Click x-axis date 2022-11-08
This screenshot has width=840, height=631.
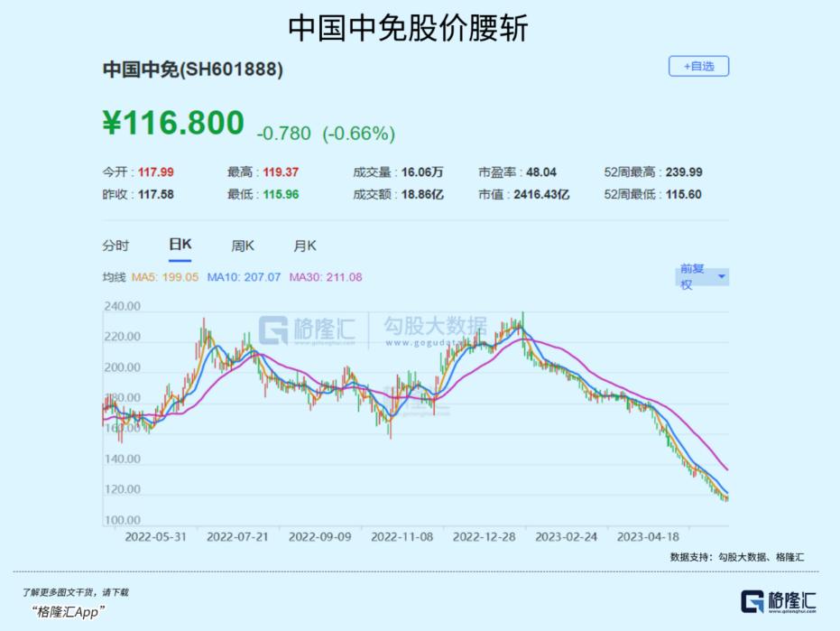(402, 536)
